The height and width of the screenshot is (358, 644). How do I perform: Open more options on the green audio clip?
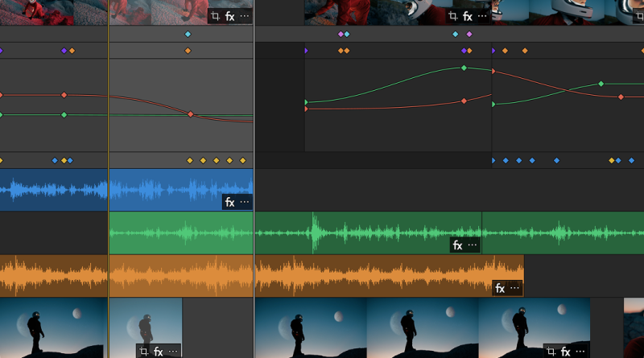tap(473, 245)
